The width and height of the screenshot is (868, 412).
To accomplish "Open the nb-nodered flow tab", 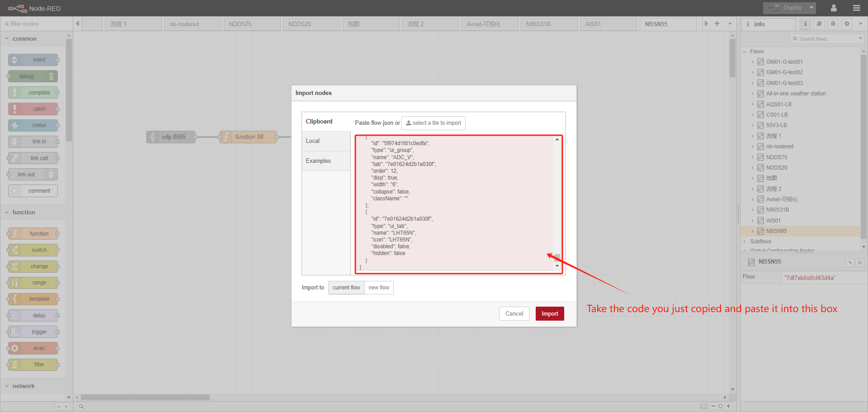I will pos(193,24).
